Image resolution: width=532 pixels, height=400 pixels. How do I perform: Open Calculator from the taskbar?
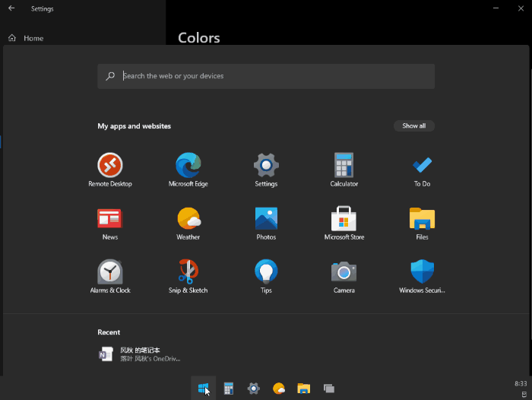[x=229, y=388]
